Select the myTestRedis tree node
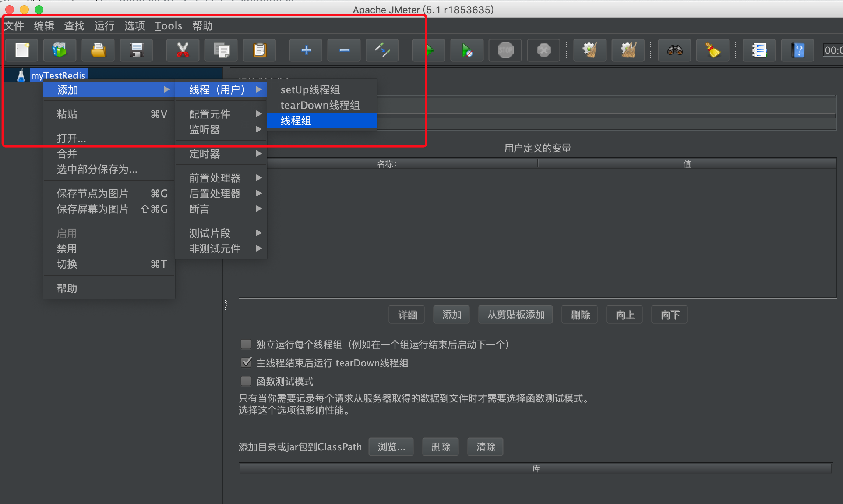Screen dimensions: 843x504 pos(58,75)
